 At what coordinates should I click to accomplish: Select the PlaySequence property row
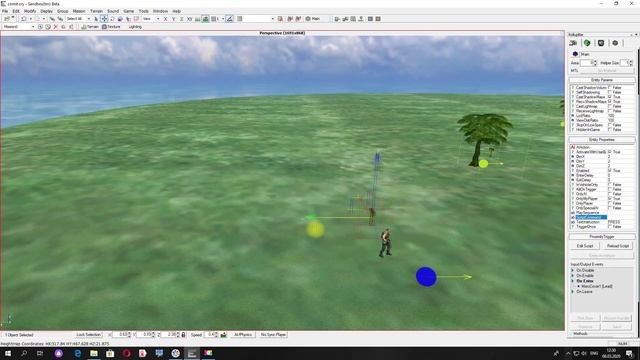(x=602, y=213)
